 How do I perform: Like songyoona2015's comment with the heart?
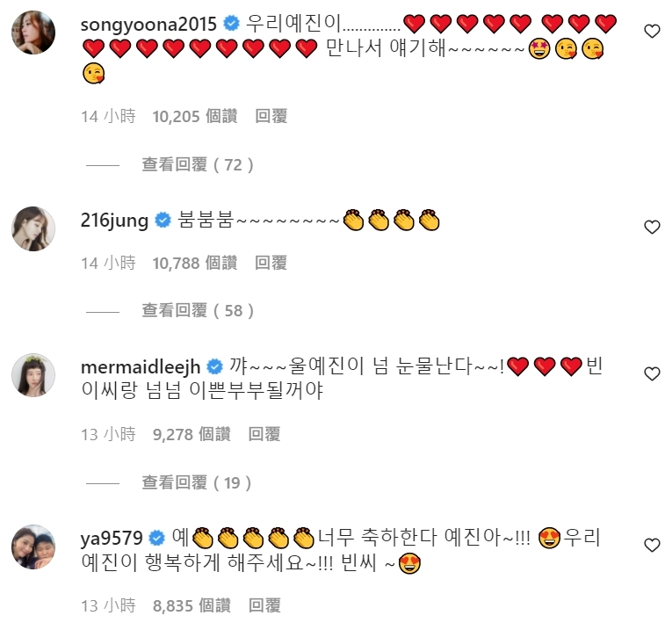pos(652,32)
